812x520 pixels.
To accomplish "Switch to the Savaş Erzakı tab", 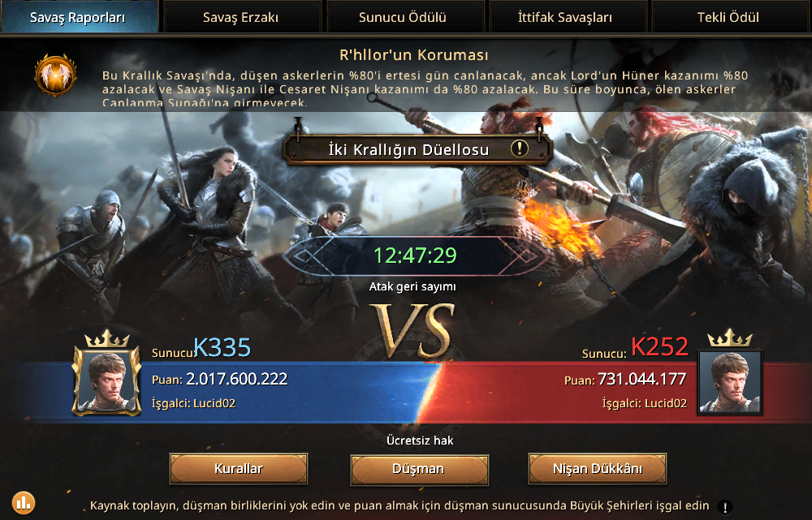I will [241, 17].
